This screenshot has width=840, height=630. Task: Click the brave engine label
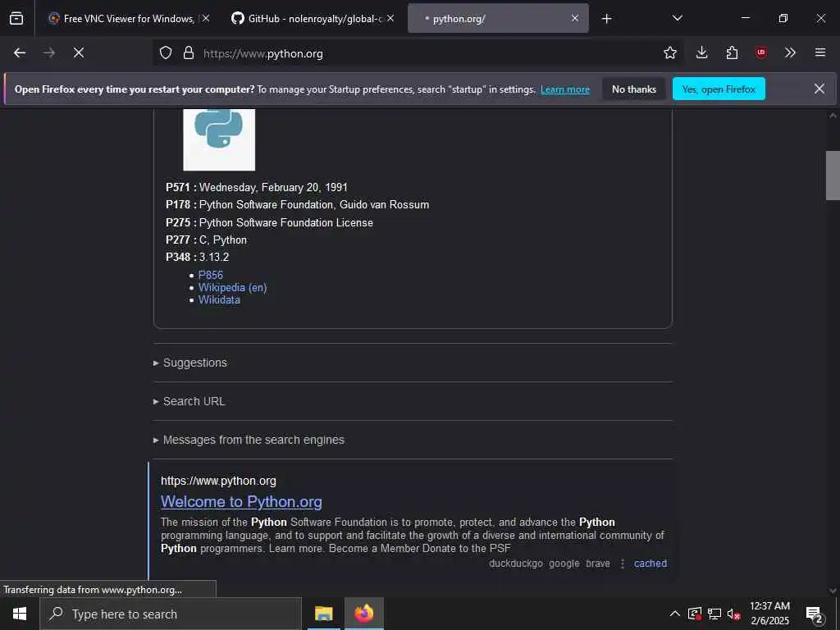598,564
